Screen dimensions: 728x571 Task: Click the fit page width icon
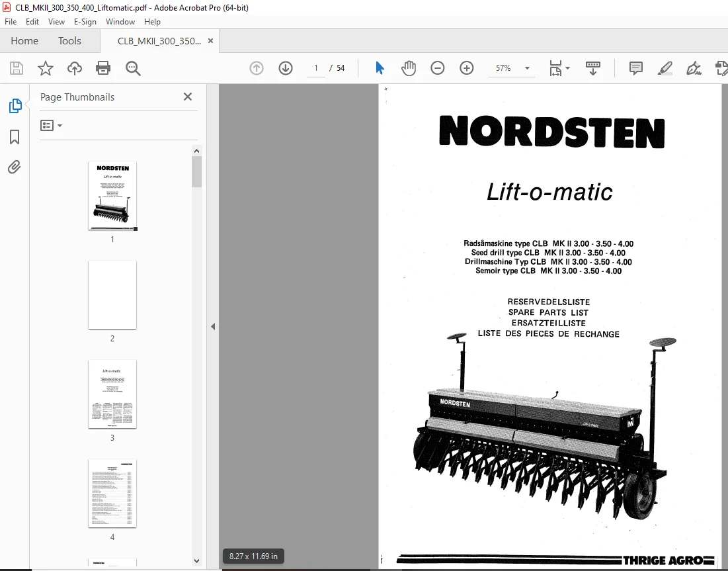(555, 68)
